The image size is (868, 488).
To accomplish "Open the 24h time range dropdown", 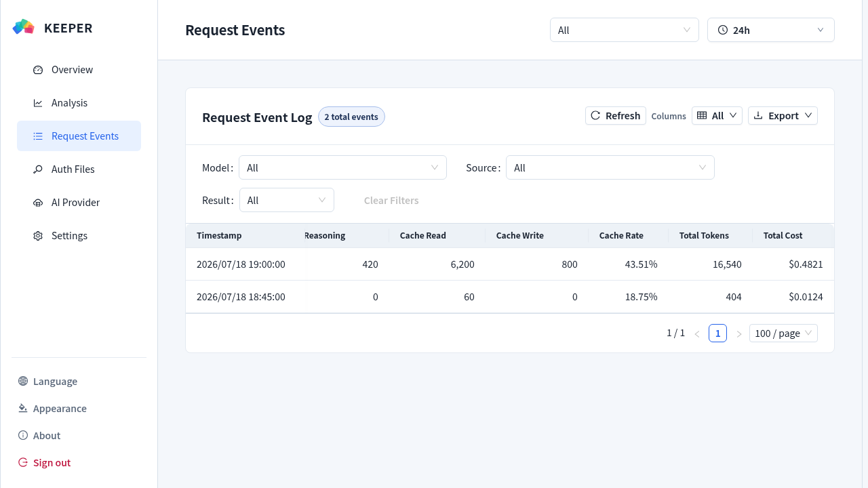I will click(x=771, y=30).
